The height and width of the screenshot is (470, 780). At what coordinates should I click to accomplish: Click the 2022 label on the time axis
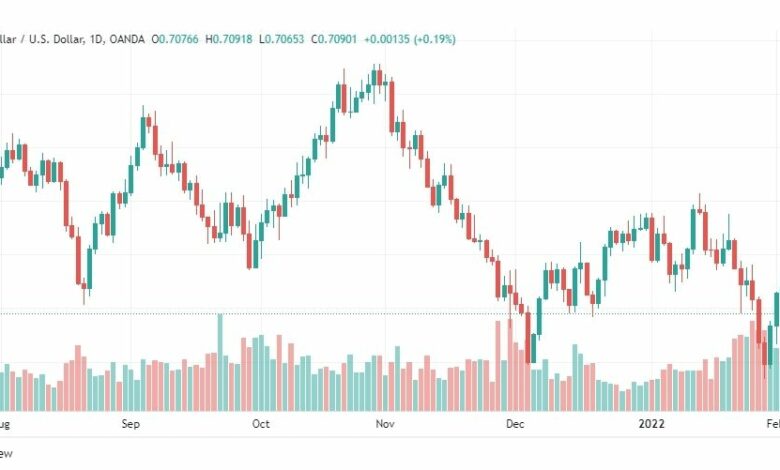[652, 424]
